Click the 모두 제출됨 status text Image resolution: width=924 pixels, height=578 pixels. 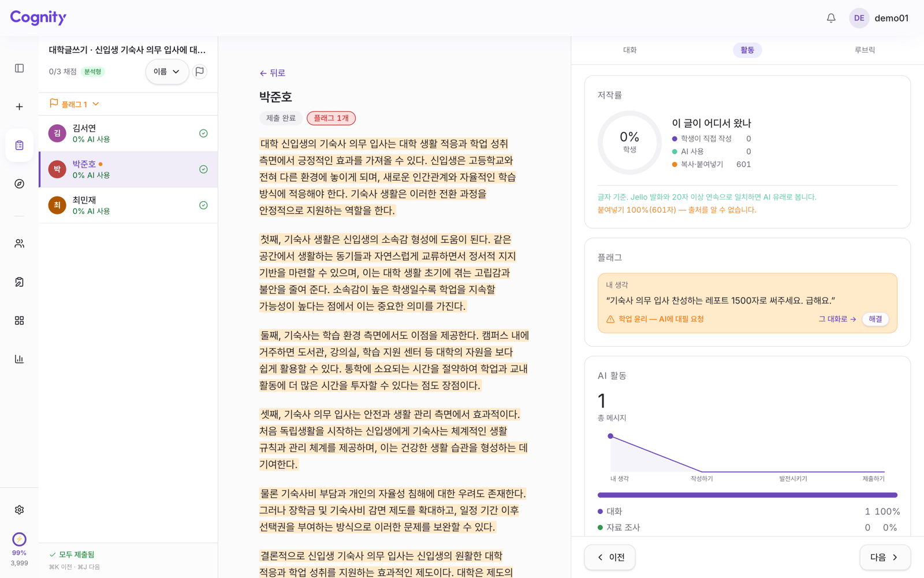pyautogui.click(x=72, y=554)
